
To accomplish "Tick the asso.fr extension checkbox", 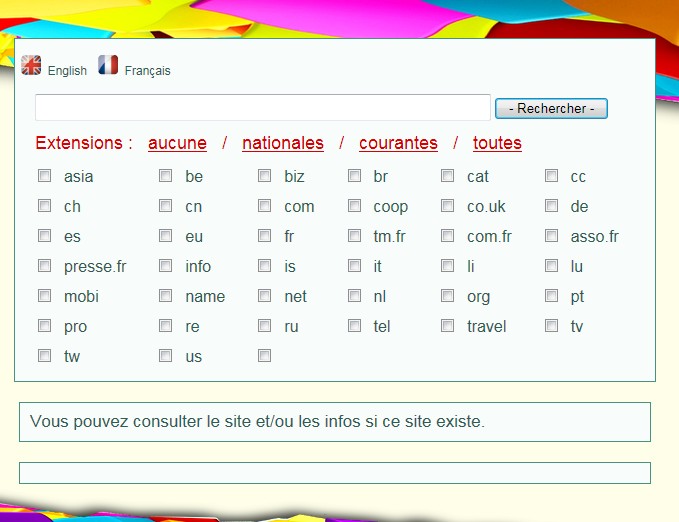I will [x=551, y=236].
